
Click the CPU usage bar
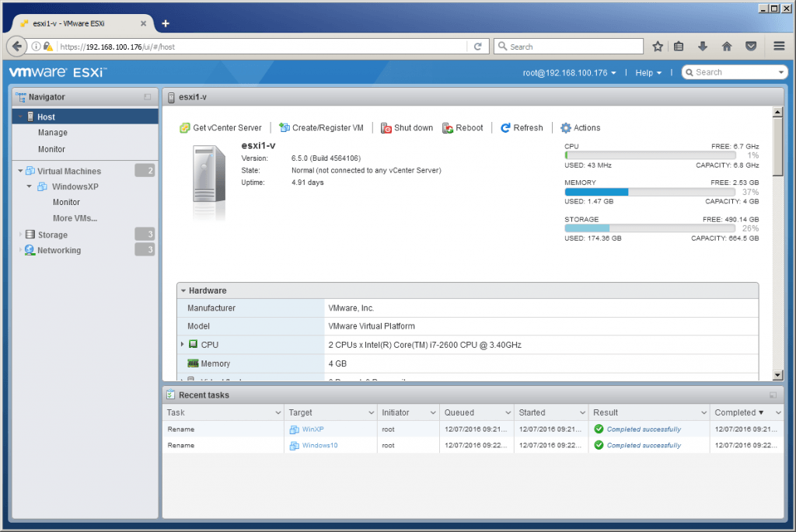(x=650, y=155)
